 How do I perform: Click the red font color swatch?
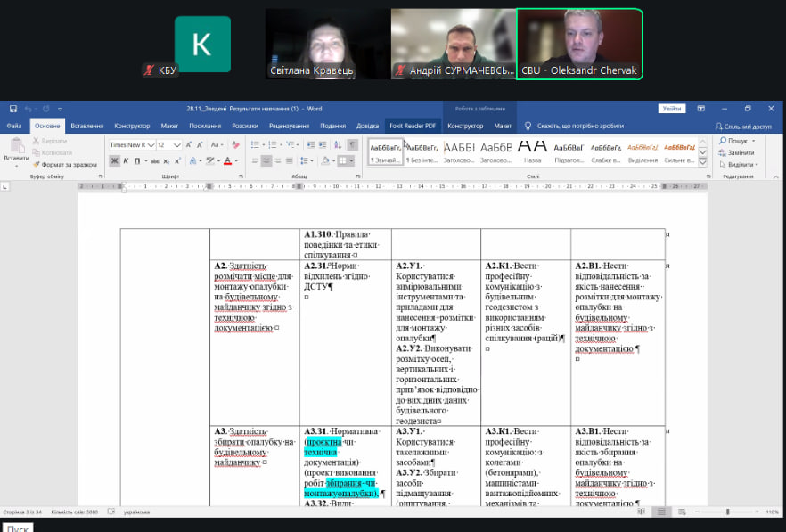(227, 160)
